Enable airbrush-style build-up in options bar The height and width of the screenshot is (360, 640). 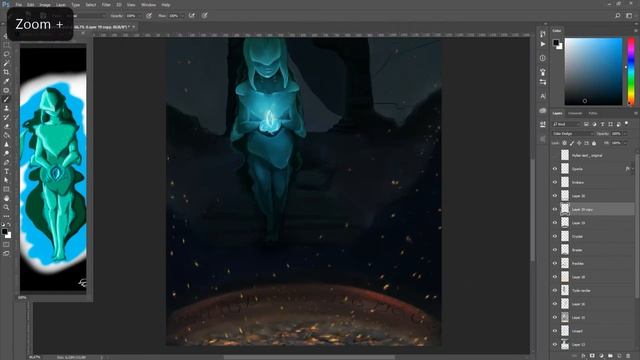(191, 16)
